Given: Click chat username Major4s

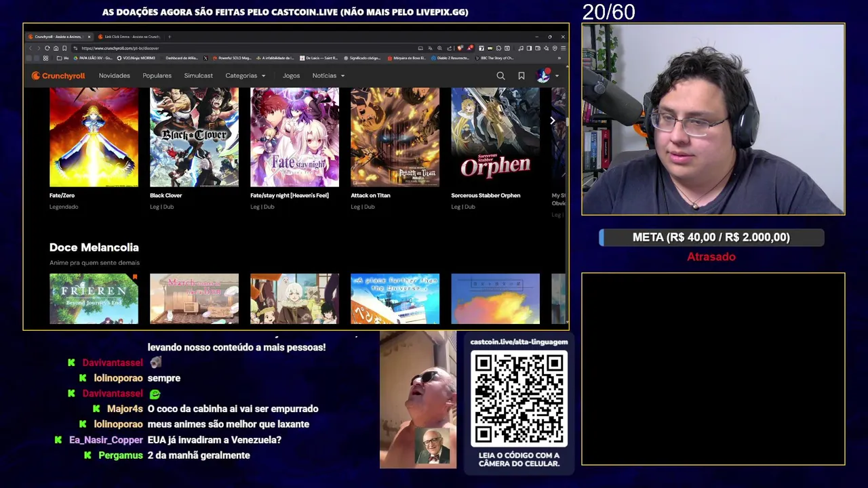Looking at the screenshot, I should (125, 409).
